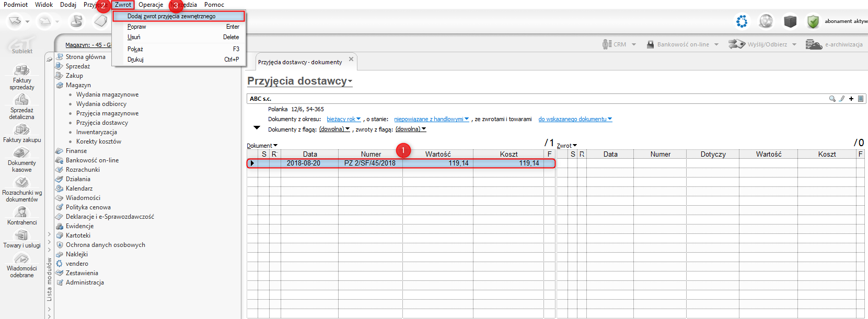The width and height of the screenshot is (868, 319).
Task: Click the e-archiwizacja cloud icon
Action: tap(814, 44)
